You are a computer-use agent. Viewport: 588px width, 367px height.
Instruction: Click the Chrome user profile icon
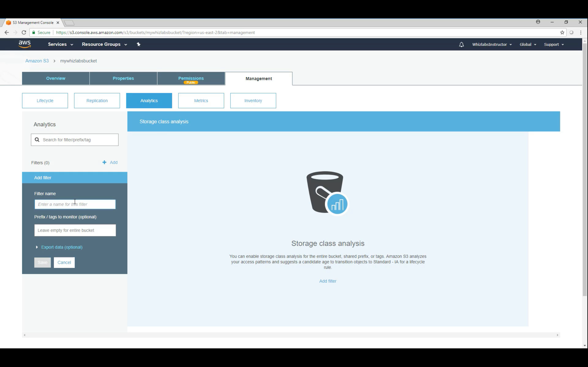coord(538,22)
